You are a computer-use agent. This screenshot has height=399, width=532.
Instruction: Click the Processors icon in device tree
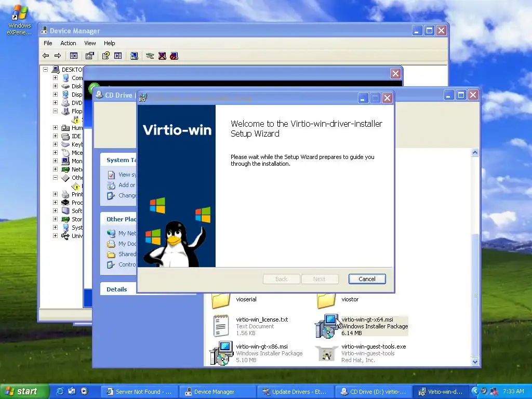point(65,203)
